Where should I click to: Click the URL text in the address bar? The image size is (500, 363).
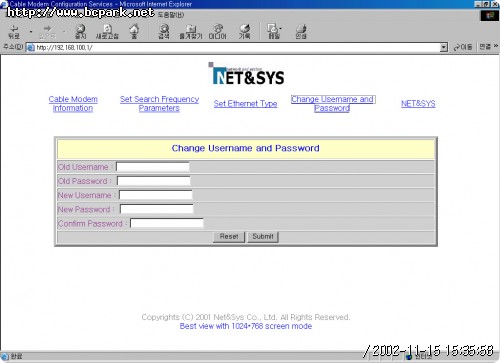click(64, 48)
